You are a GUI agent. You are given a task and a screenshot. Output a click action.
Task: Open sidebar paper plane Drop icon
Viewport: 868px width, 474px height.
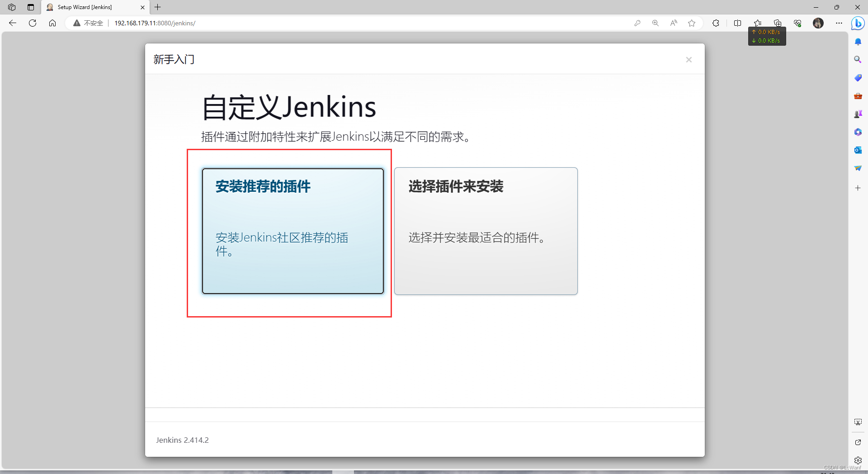858,168
